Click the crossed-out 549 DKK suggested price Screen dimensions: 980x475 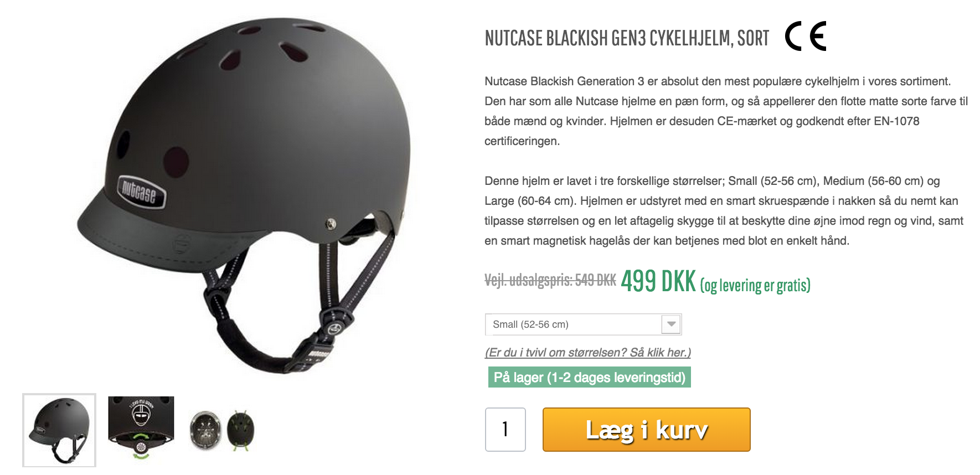coord(550,280)
